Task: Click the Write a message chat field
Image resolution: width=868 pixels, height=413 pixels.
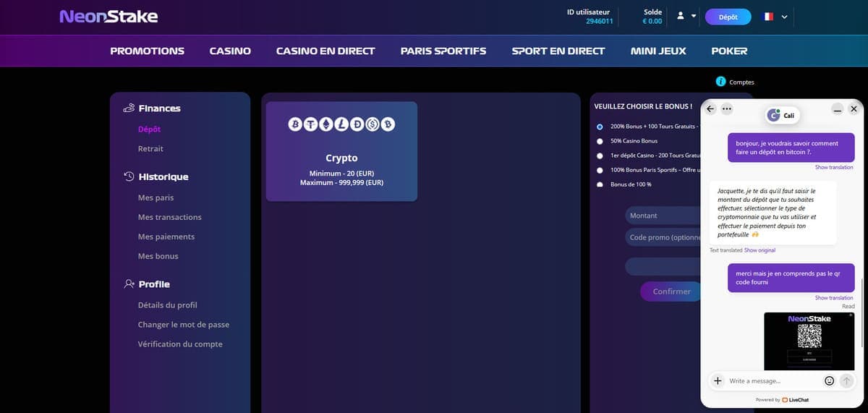Action: coord(774,380)
